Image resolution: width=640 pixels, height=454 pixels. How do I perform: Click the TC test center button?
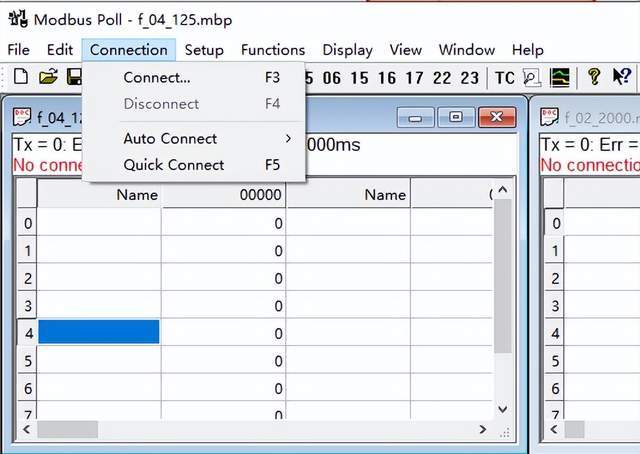click(x=504, y=78)
